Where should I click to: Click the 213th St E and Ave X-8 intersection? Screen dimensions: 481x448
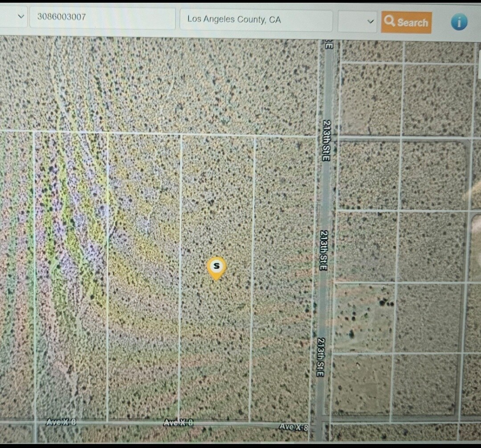[x=321, y=421]
